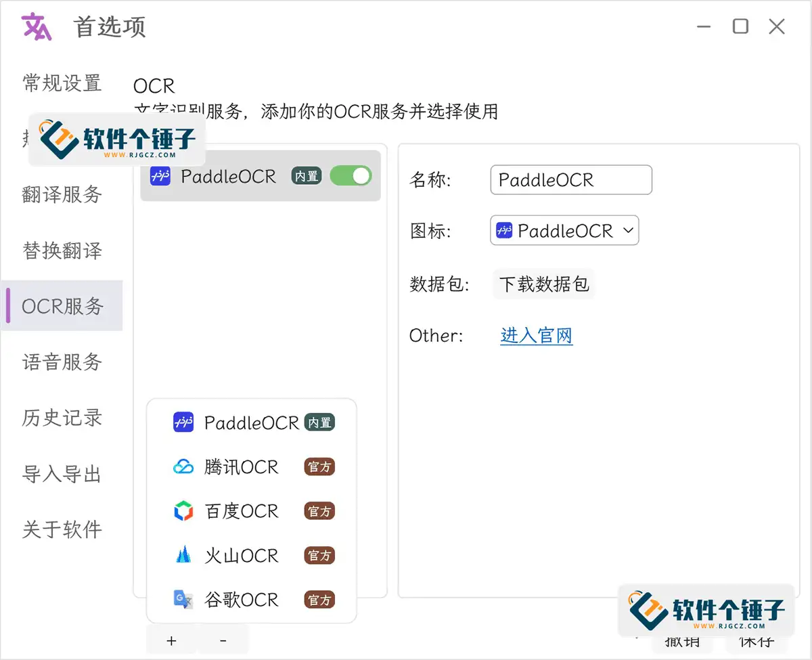Viewport: 812px width, 660px height.
Task: Add 谷歌OCR from the popup menu
Action: tap(252, 600)
